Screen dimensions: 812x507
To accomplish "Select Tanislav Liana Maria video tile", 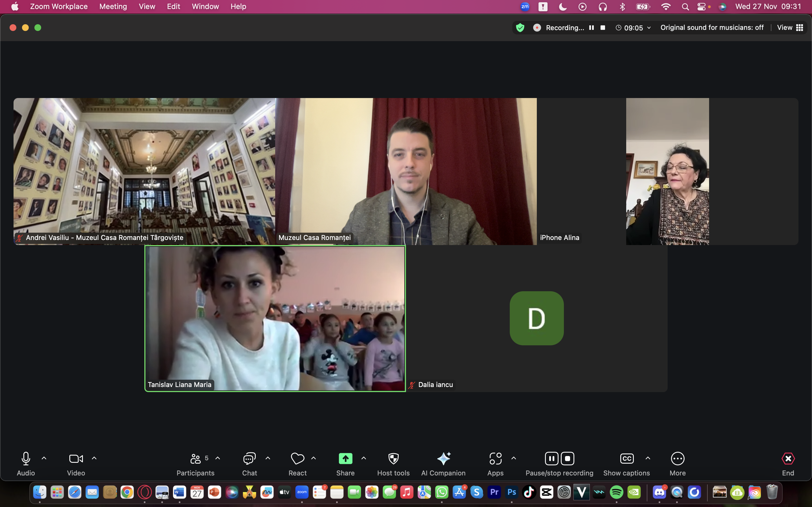I will coord(275,319).
